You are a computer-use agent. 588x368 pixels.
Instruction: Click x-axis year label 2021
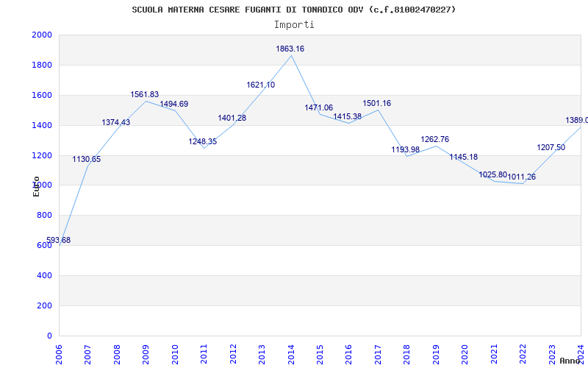[494, 355]
